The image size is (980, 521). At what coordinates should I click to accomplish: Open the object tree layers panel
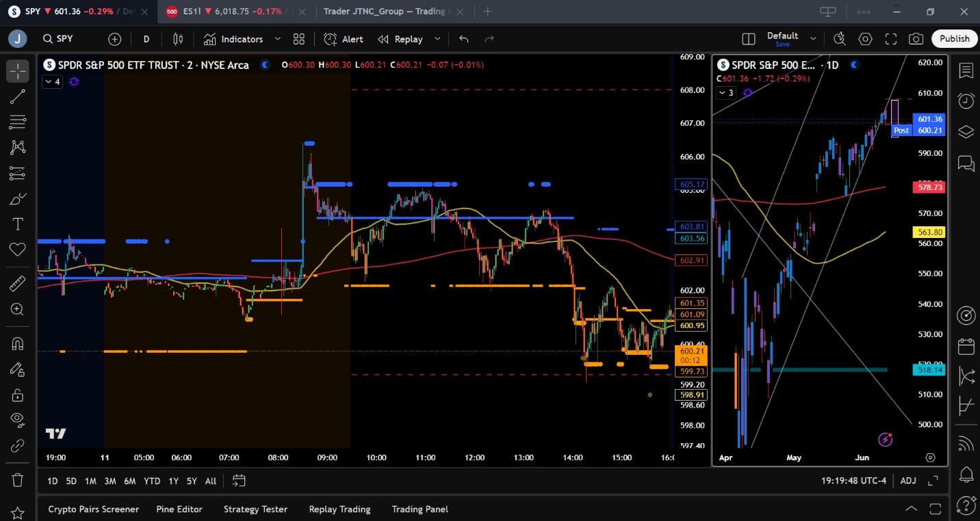pos(966,132)
